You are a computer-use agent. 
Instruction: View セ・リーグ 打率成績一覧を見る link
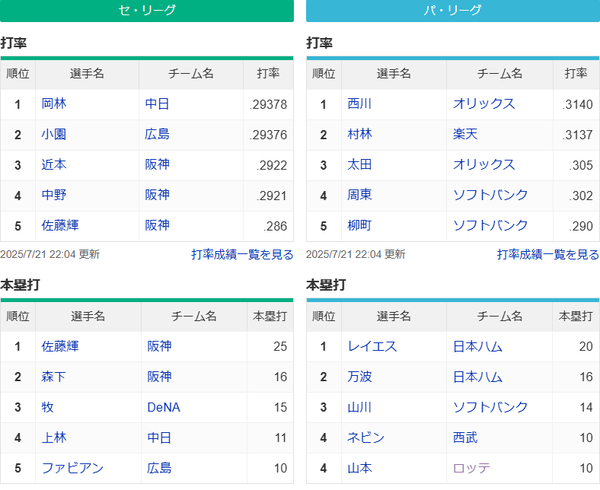tap(242, 254)
